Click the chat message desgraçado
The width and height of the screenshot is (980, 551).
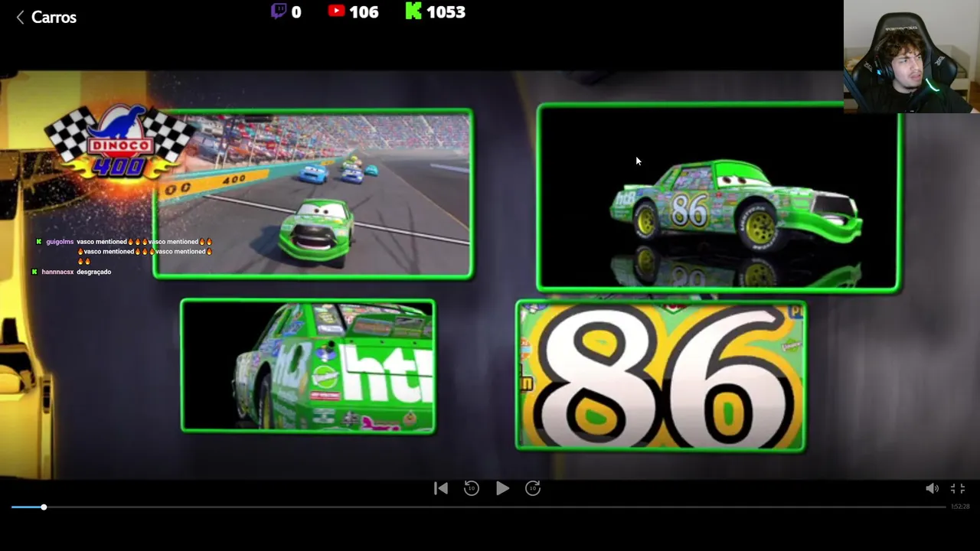(x=94, y=272)
